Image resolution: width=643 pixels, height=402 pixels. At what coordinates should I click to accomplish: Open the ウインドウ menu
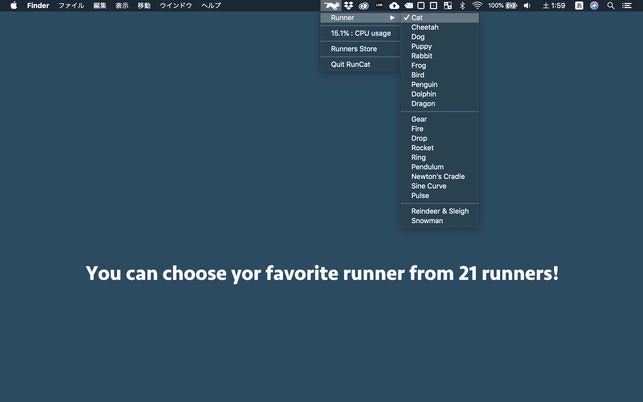coord(176,6)
